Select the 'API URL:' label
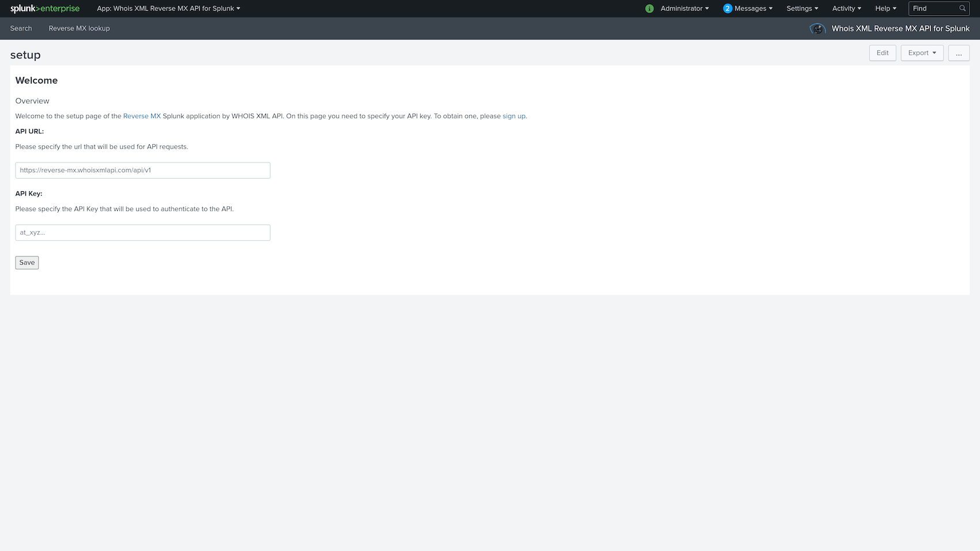This screenshot has width=980, height=551. (29, 131)
